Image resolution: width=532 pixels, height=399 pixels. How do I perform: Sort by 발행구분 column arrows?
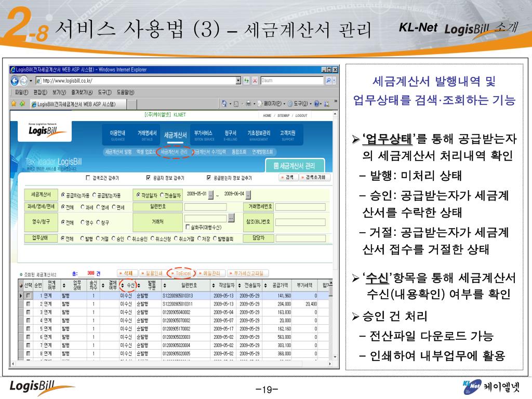click(x=139, y=286)
